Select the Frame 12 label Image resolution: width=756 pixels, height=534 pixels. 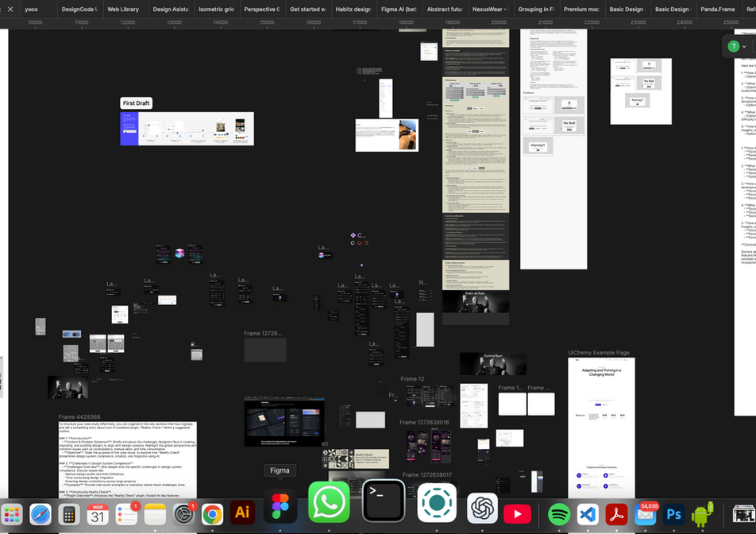(412, 379)
